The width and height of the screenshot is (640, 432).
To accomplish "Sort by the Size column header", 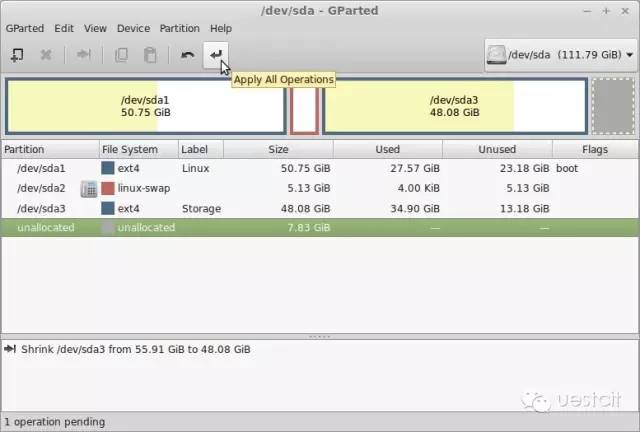I will click(278, 149).
